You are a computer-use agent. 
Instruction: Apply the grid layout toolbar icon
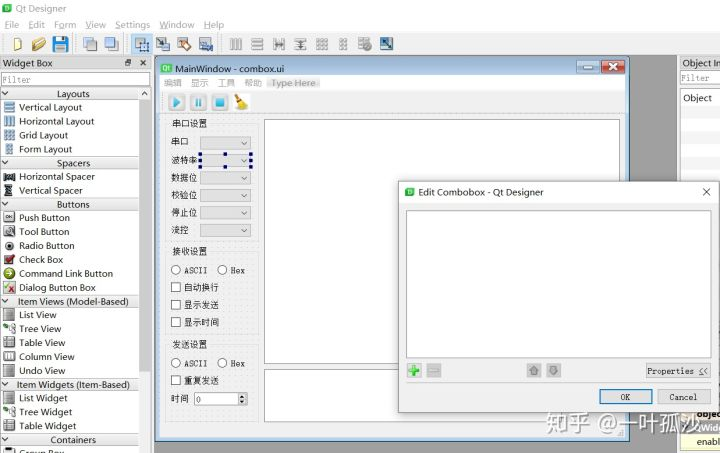322,44
